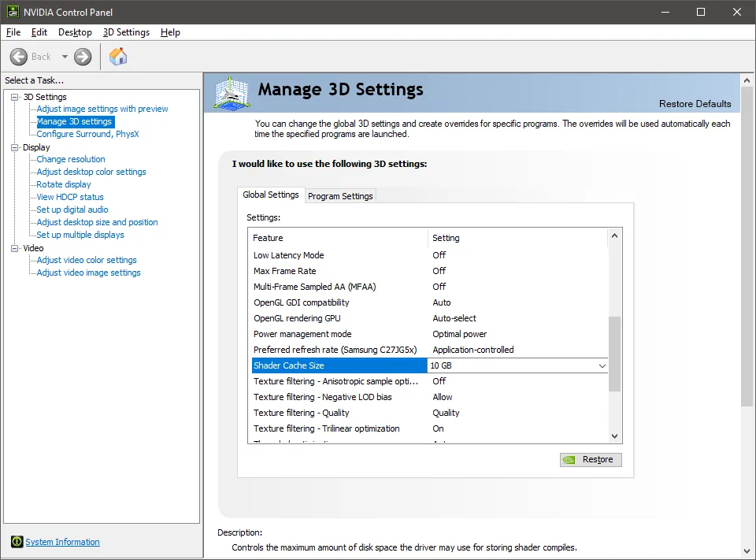Screen dimensions: 756x560
Task: Click the NVIDIA Control Panel title icon
Action: point(11,12)
